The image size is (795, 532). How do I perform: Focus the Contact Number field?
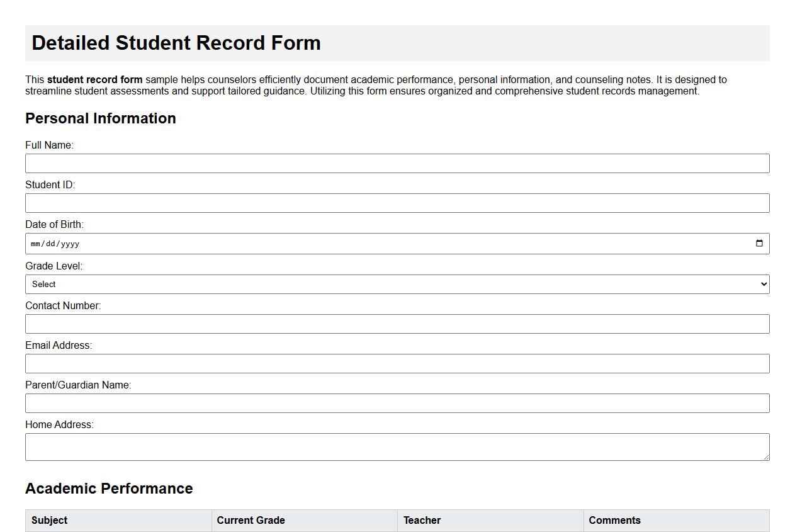(397, 324)
